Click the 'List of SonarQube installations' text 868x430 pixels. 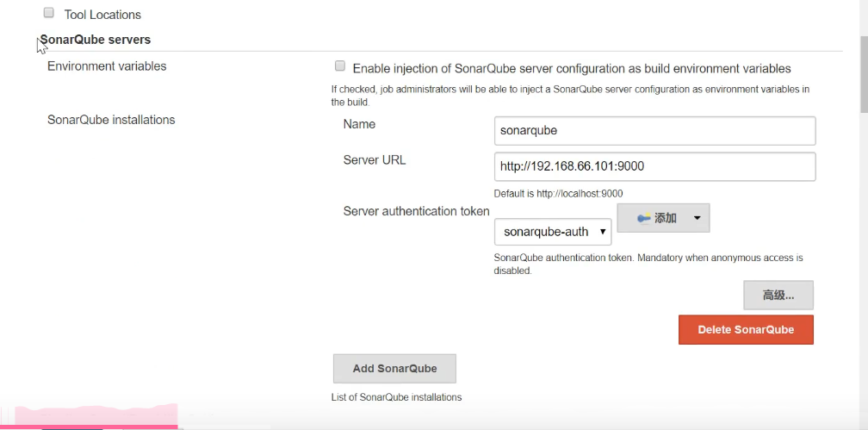pyautogui.click(x=396, y=397)
